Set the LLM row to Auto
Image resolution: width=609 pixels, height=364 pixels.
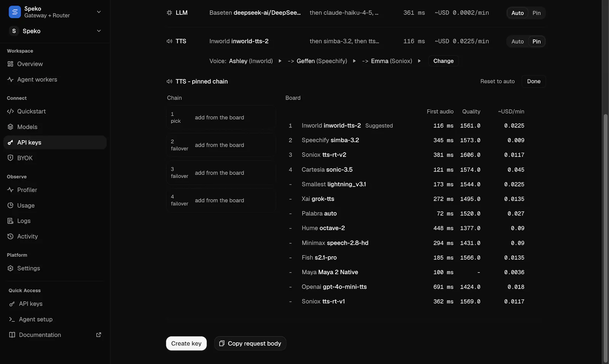518,13
